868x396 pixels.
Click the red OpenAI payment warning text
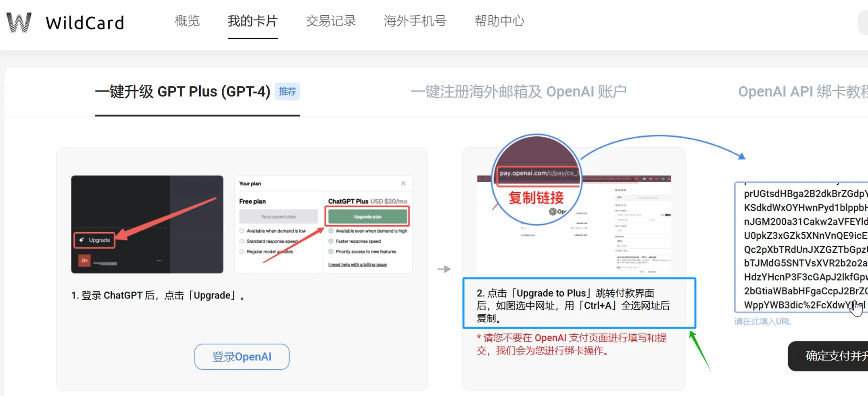(572, 344)
